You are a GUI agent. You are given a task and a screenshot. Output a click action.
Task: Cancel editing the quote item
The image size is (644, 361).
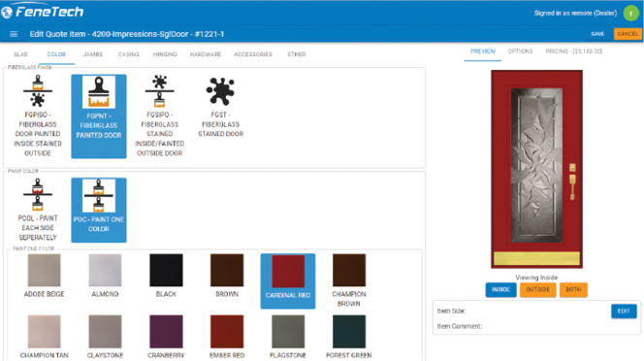(x=628, y=34)
